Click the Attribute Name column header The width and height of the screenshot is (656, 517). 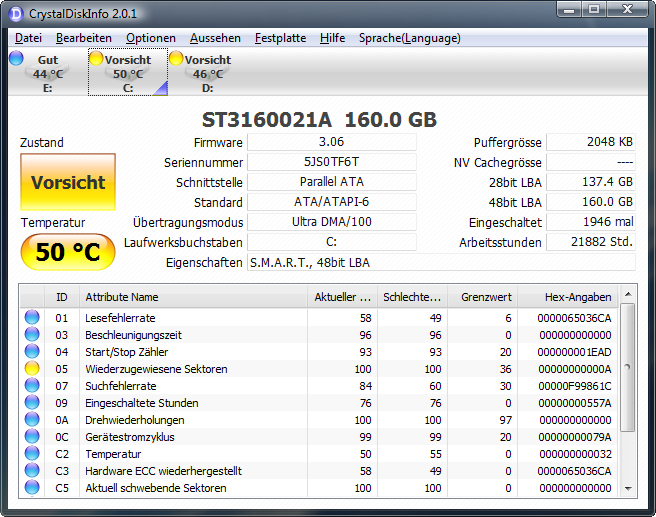(193, 297)
